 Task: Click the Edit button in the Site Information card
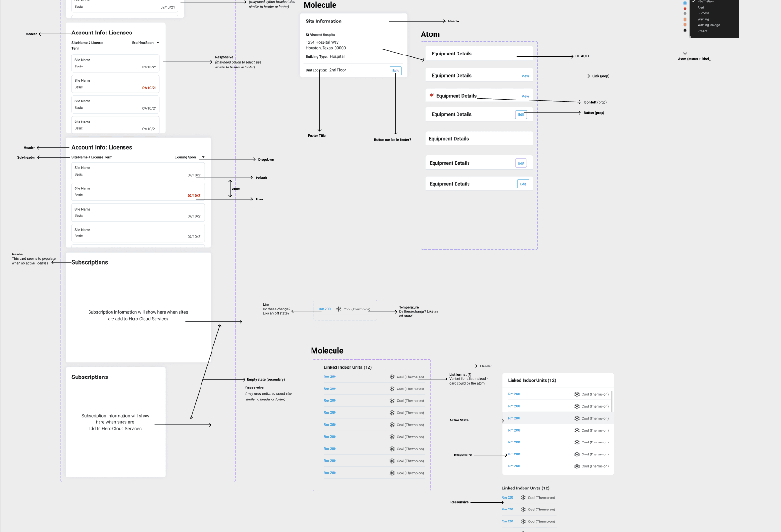coord(395,70)
